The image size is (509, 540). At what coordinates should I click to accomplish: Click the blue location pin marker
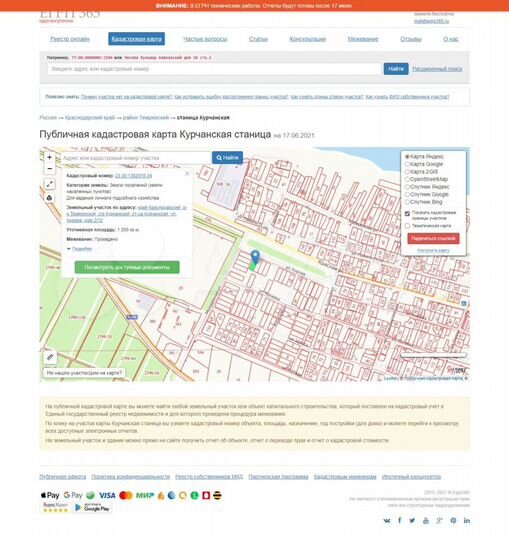click(x=255, y=257)
